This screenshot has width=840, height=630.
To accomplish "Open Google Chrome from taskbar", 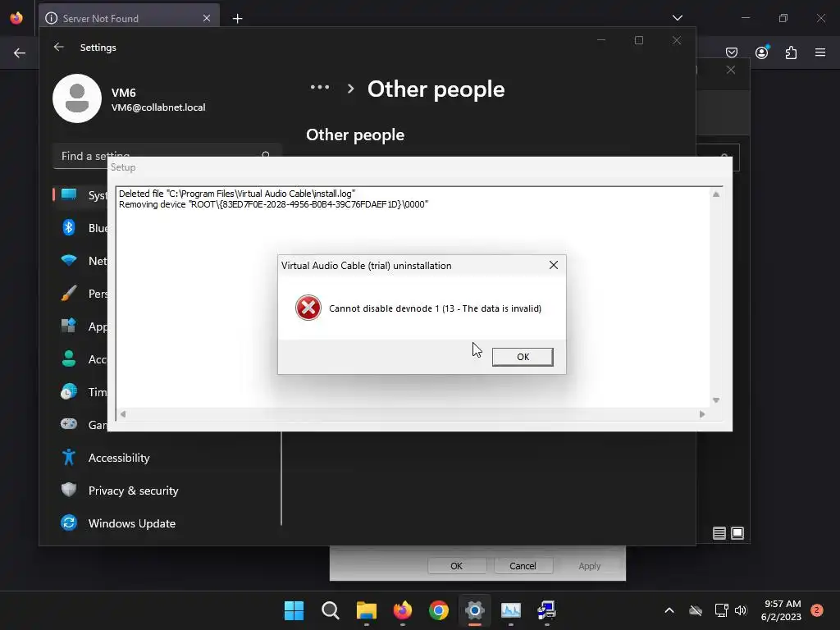I will (x=439, y=610).
